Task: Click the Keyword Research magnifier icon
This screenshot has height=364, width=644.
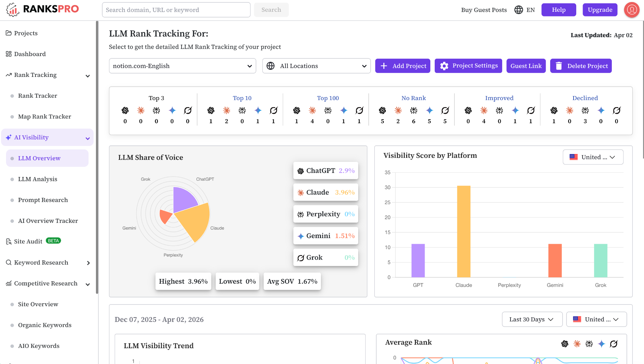Action: click(x=9, y=263)
